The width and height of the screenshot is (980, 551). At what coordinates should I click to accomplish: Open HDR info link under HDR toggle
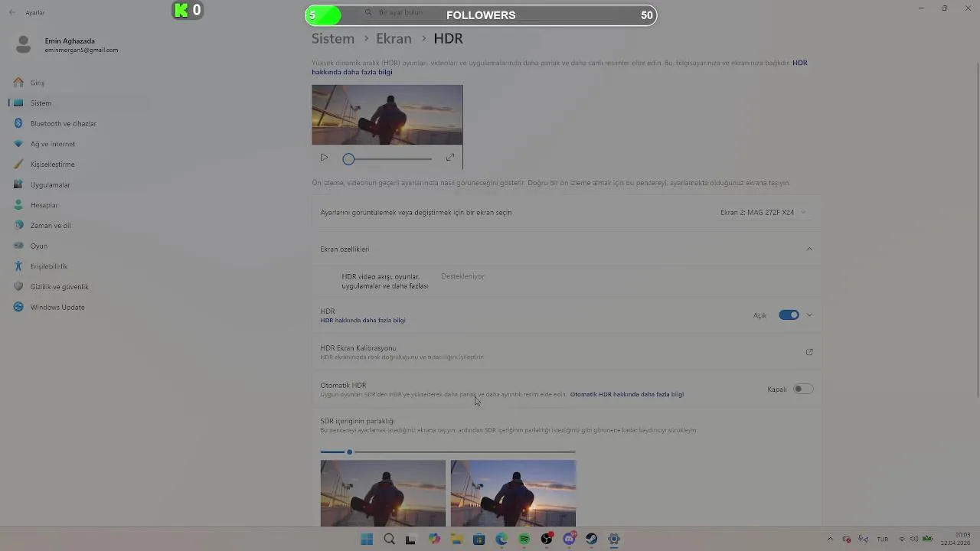coord(363,321)
